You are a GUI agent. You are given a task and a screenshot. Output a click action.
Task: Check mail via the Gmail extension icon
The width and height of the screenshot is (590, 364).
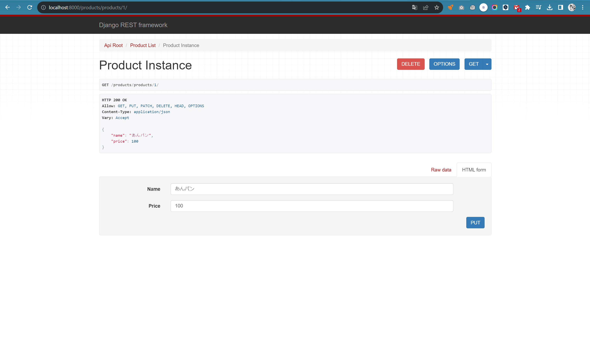517,7
